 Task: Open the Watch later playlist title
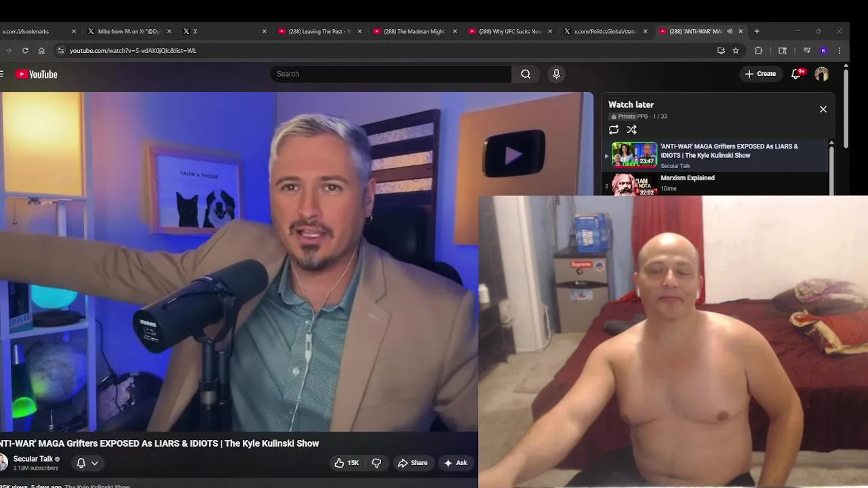pos(631,104)
